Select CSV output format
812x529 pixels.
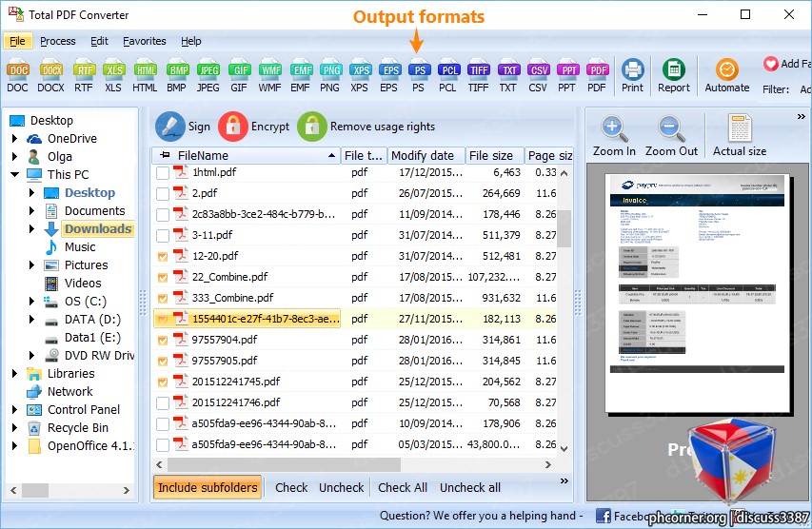tap(538, 76)
